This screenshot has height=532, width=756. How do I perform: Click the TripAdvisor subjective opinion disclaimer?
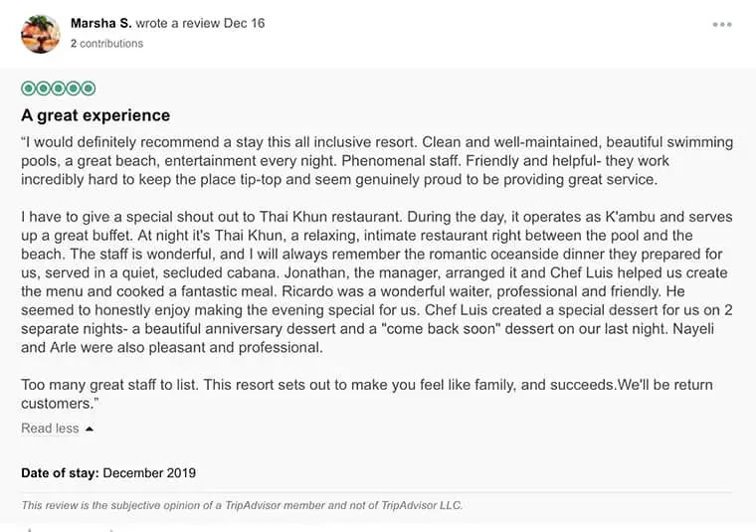pos(242,505)
